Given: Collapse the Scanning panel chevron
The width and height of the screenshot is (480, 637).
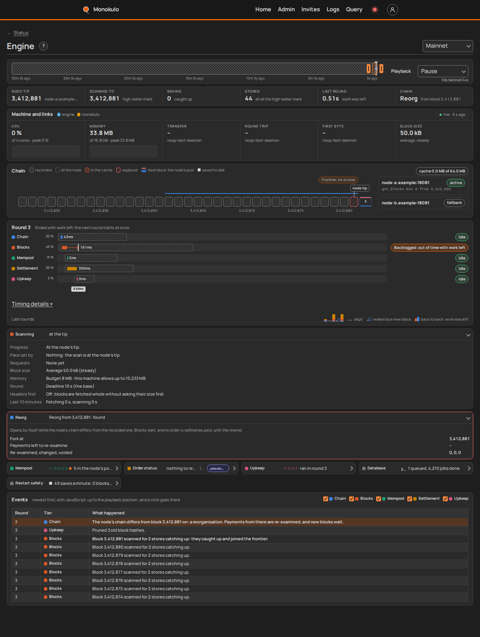Looking at the screenshot, I should 468,334.
